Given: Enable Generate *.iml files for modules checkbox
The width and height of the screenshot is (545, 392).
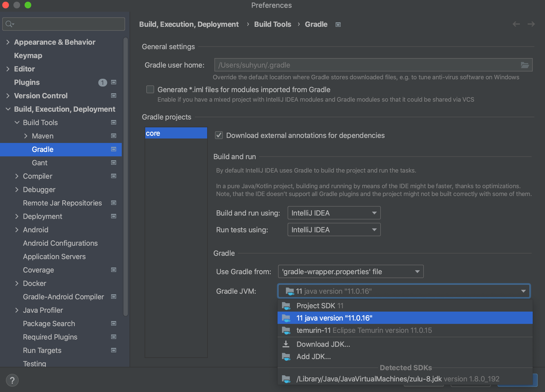Looking at the screenshot, I should 150,89.
